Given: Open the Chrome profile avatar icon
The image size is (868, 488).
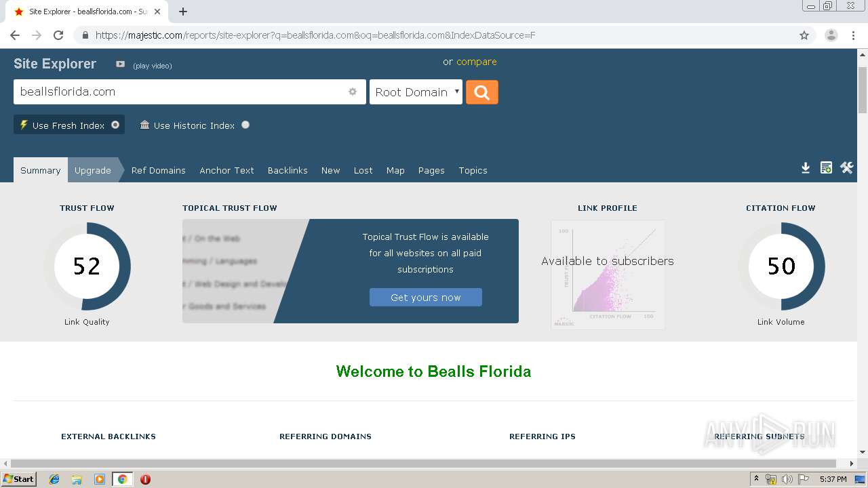Looking at the screenshot, I should tap(831, 35).
